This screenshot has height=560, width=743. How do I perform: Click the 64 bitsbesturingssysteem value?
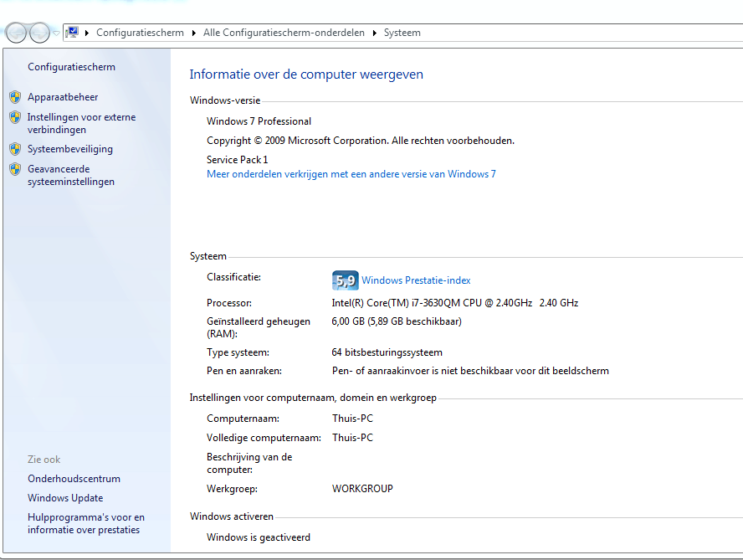(387, 352)
